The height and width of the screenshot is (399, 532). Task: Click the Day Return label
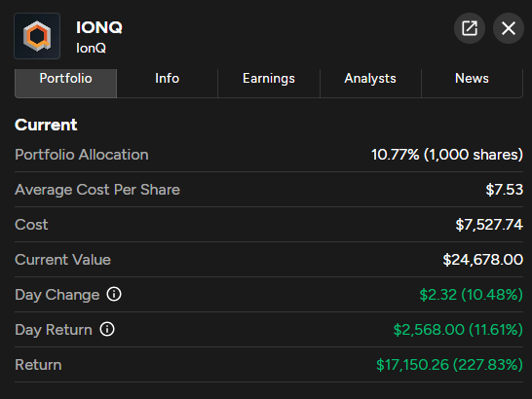54,330
